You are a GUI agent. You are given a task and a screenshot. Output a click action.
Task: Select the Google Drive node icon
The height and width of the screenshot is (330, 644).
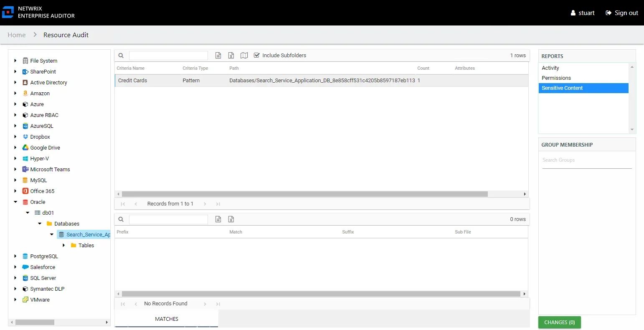(25, 147)
